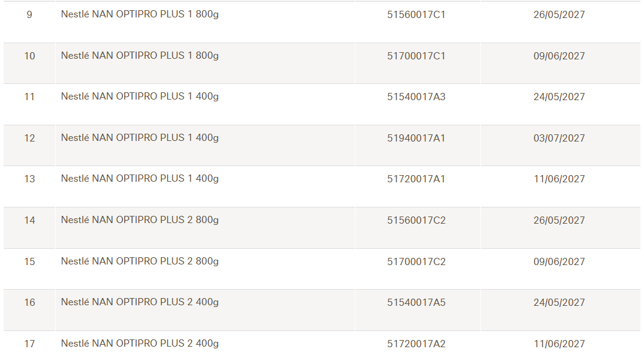Click batch code 51700017C2
Viewport: 644px width, 358px height.
click(x=416, y=262)
